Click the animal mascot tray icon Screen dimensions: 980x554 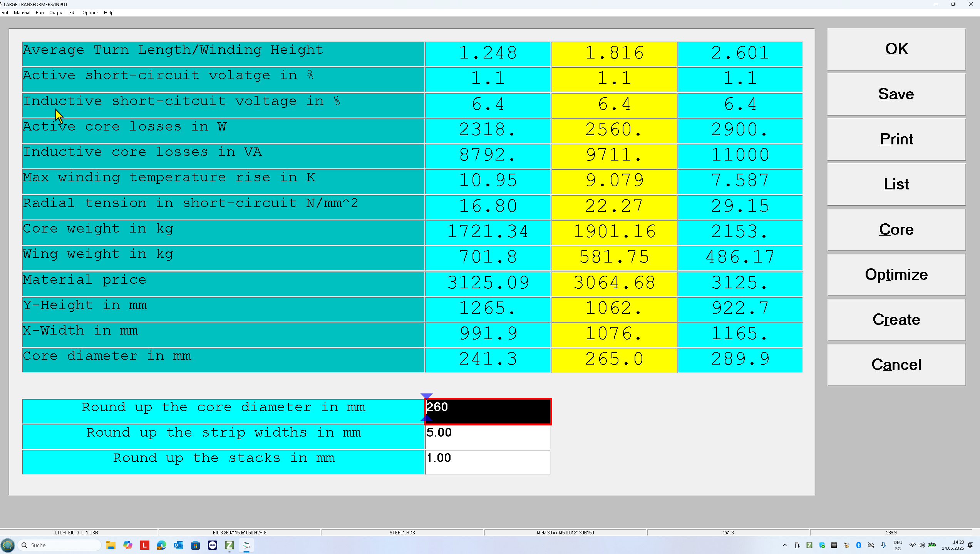[x=846, y=545]
